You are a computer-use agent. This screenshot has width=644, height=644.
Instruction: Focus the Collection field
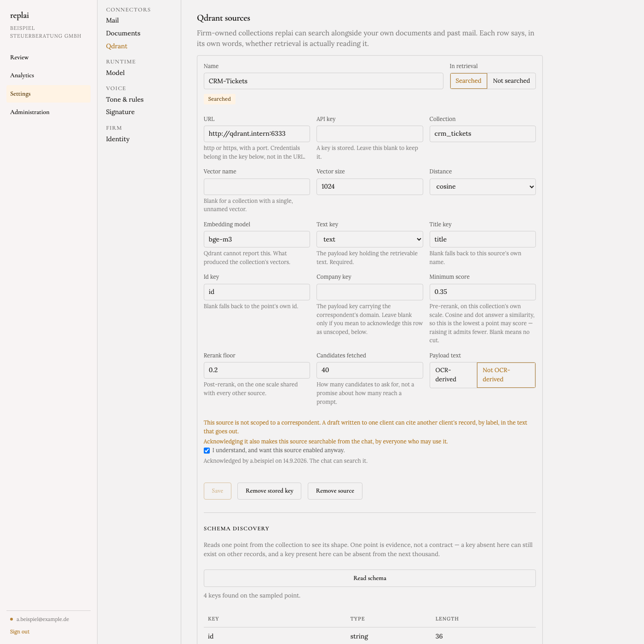tap(483, 134)
